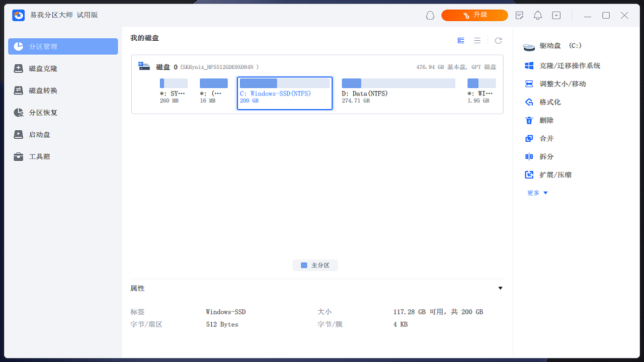Screen dimensions: 644x362
Task: Open 启动盘 in sidebar
Action: [x=63, y=135]
